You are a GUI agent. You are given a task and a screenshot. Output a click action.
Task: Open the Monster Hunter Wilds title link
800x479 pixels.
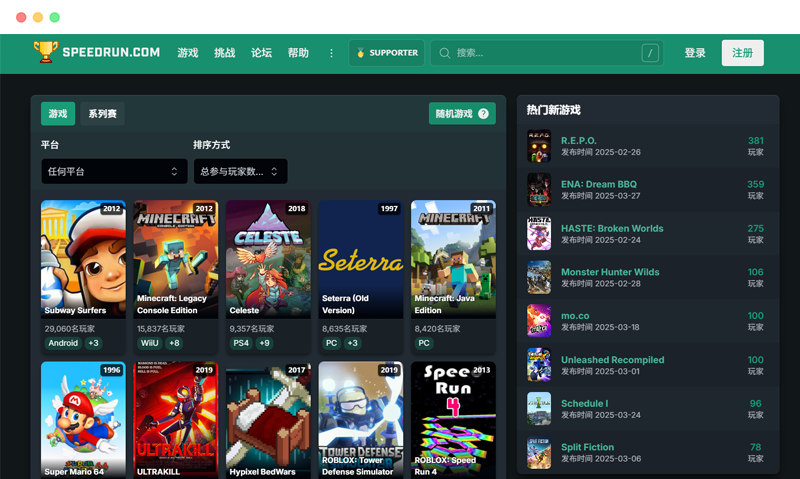[x=610, y=272]
